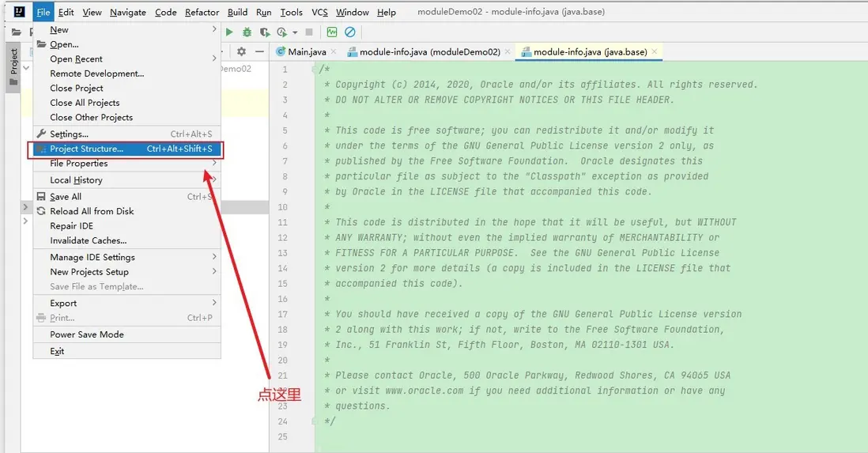Click the folder icon beside Open
Screen dimensions: 868x453
point(42,43)
